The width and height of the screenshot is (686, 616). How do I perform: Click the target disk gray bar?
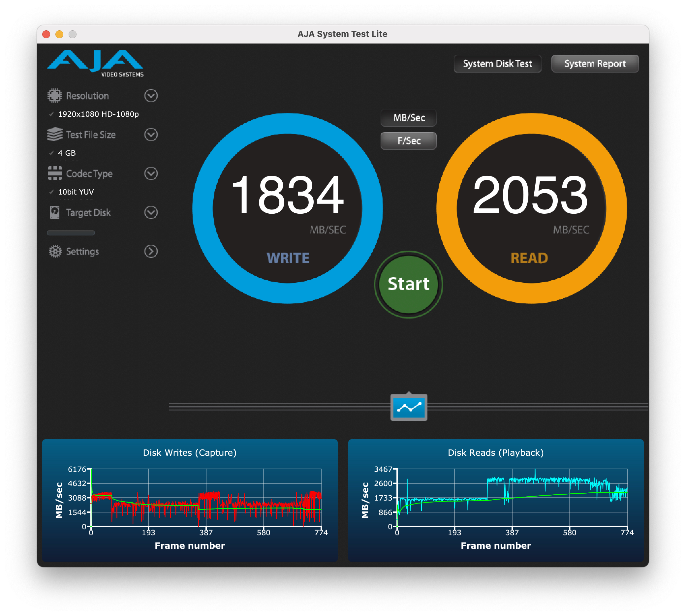pos(71,232)
